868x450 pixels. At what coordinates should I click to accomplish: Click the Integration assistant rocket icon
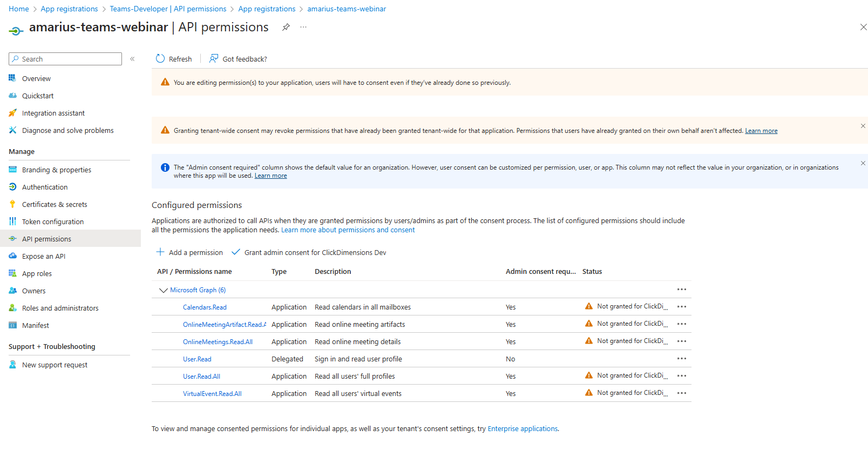12,112
